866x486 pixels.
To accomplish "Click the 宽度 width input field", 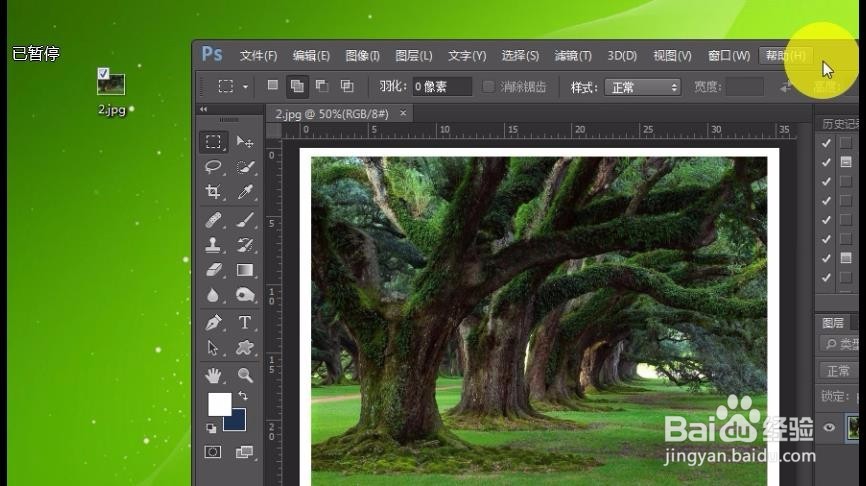I will click(745, 87).
